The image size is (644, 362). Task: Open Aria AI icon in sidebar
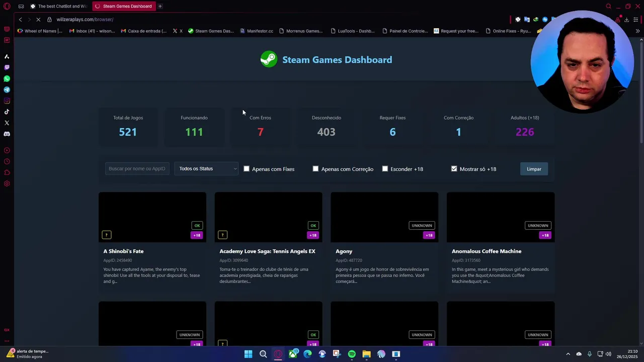[x=7, y=56]
